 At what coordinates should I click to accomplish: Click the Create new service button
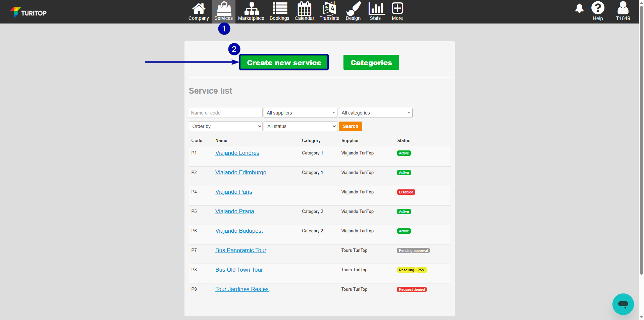click(284, 62)
